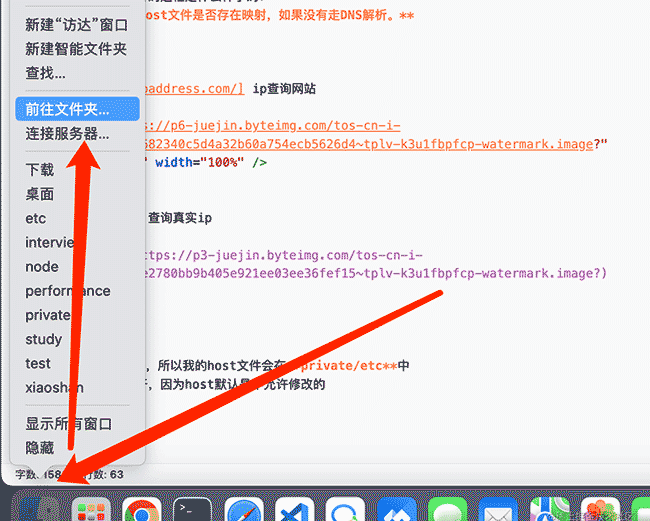
Task: Open the Photos app in the Dock
Action: (600, 509)
